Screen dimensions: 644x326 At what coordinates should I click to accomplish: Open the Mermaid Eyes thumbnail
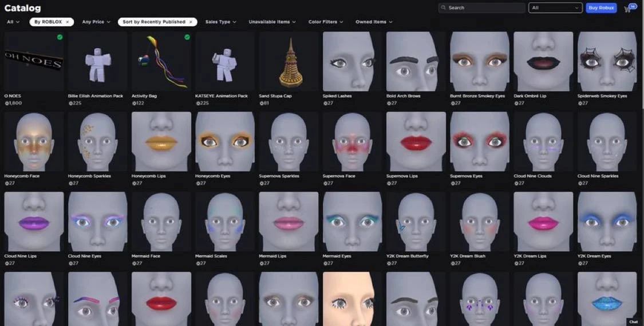(x=353, y=221)
